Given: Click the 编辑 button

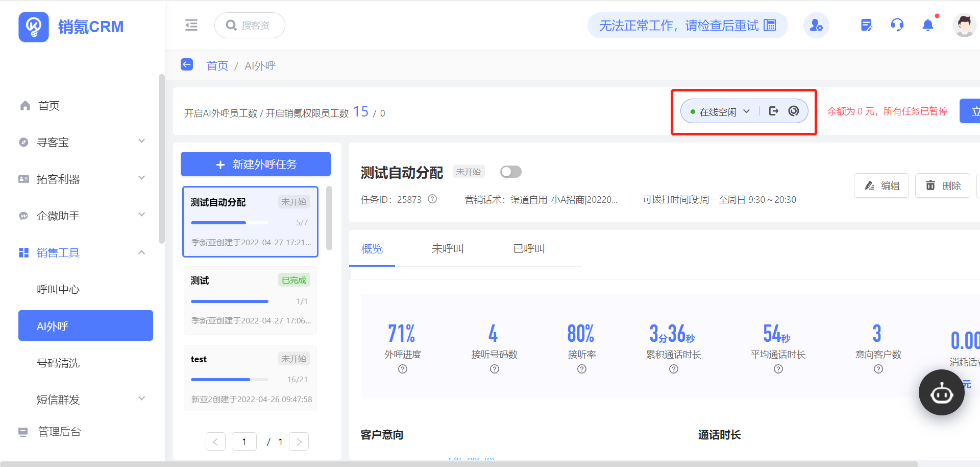Looking at the screenshot, I should coord(881,185).
